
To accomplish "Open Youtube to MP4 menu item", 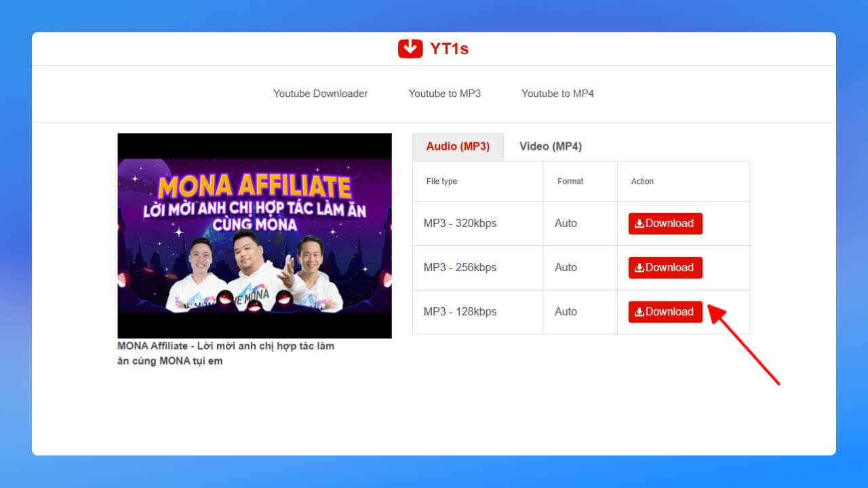I will [x=557, y=94].
